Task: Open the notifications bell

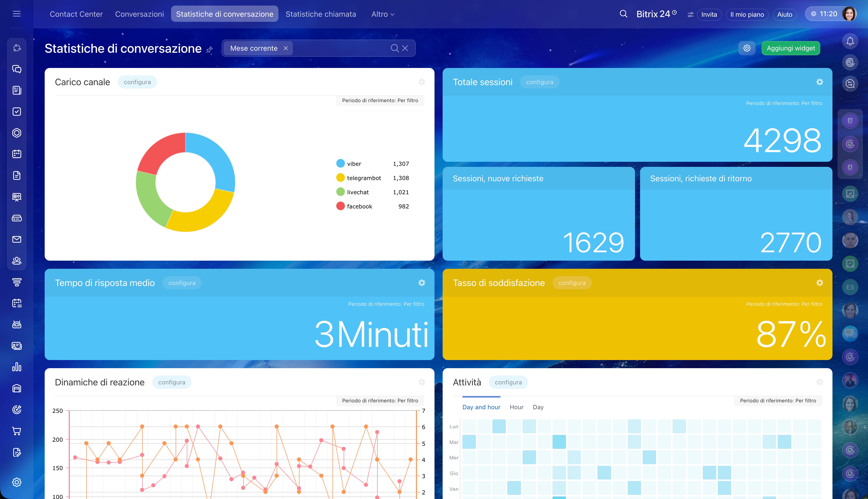Action: 850,41
